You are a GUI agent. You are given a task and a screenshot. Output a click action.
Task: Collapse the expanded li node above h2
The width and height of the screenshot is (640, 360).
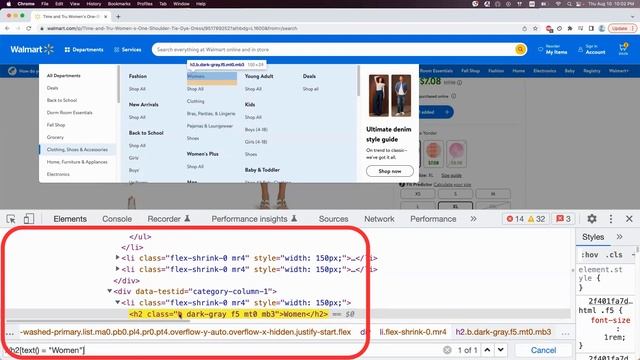click(118, 302)
